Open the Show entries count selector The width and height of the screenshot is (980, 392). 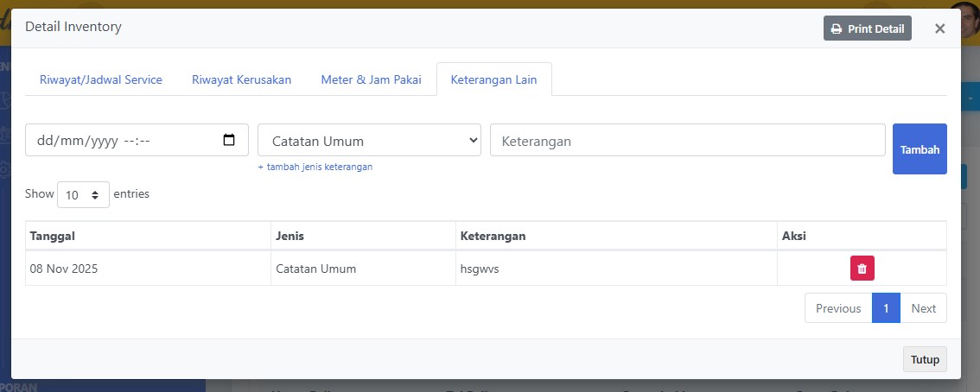pos(83,195)
